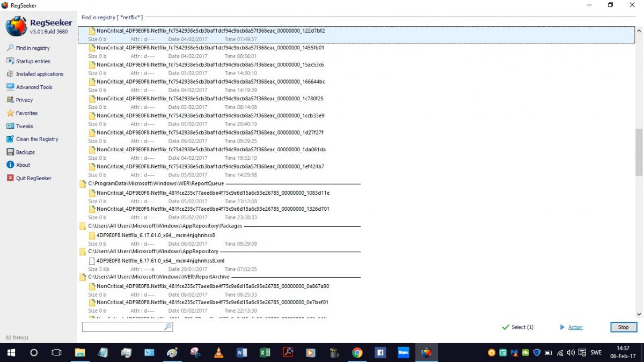Click the Windows Start button
The height and width of the screenshot is (362, 644).
coord(11,353)
